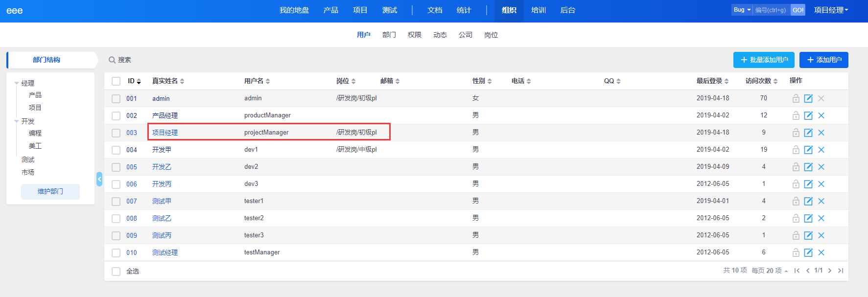Switch to 岗位 sub-tab

[x=491, y=35]
